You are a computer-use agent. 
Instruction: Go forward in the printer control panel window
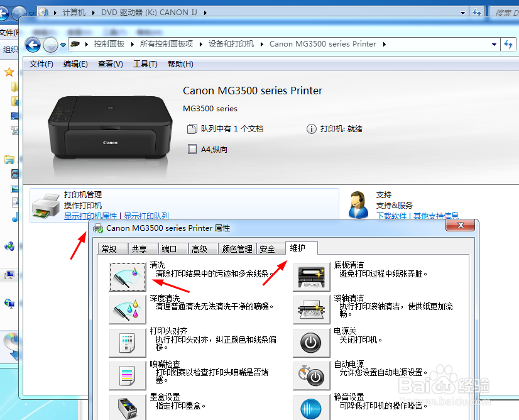pyautogui.click(x=50, y=45)
